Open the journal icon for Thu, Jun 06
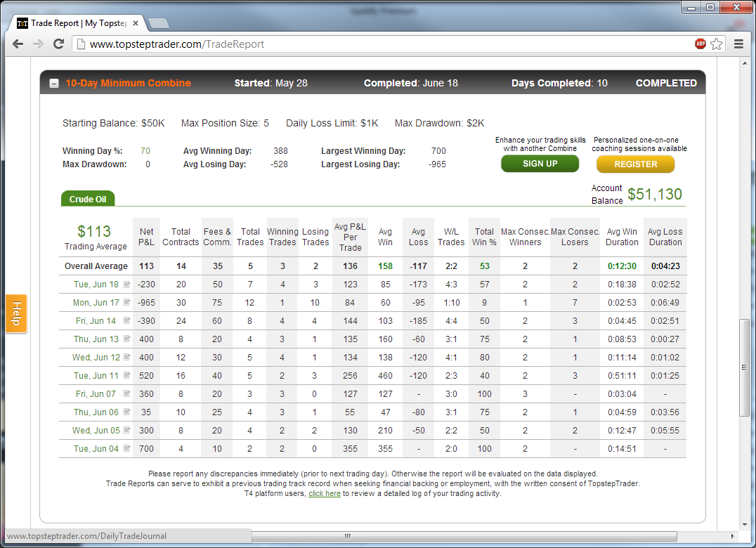This screenshot has width=756, height=548. pos(126,412)
